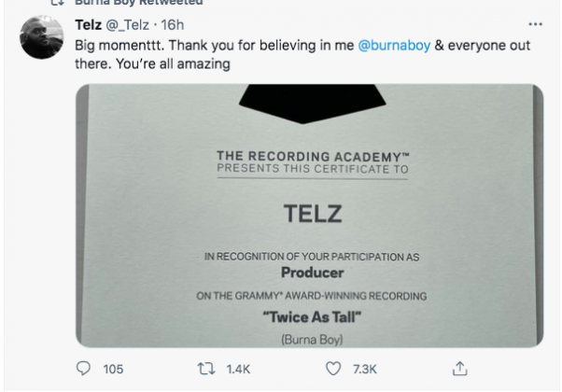This screenshot has width=562, height=392.
Task: Click retweet indicator icon above the tweet
Action: tap(58, 4)
